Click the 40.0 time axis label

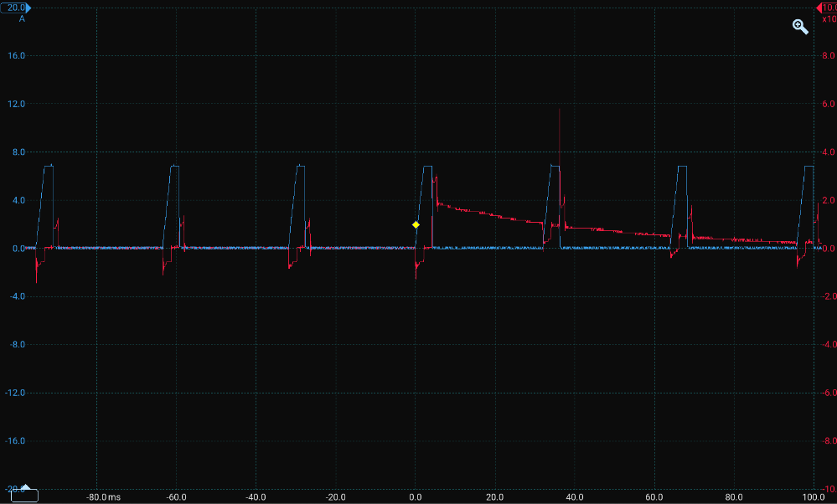575,496
